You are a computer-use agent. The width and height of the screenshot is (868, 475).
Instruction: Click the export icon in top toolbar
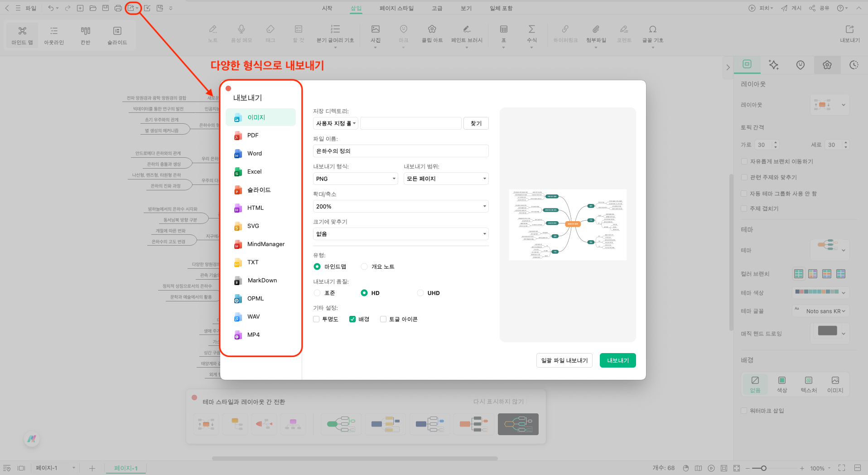tap(131, 8)
